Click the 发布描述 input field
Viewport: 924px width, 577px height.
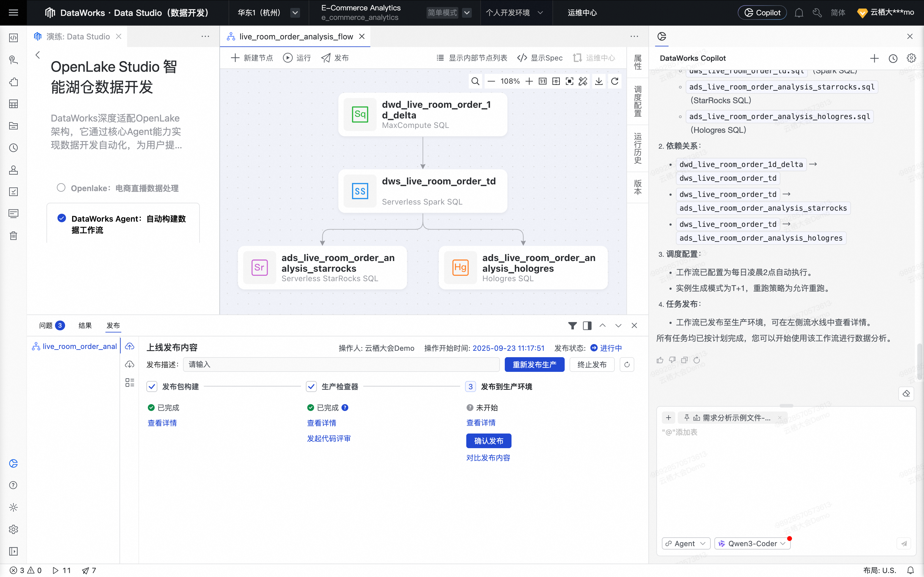tap(341, 365)
